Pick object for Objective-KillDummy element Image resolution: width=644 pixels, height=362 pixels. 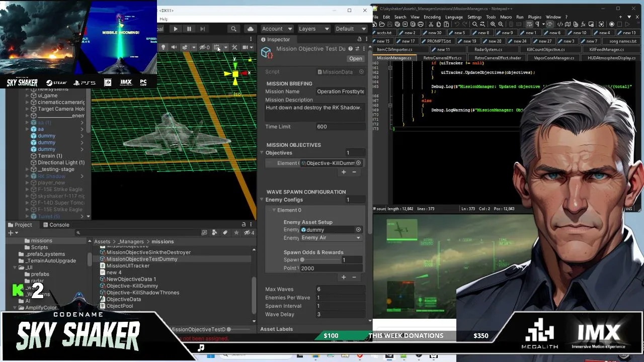pyautogui.click(x=358, y=163)
